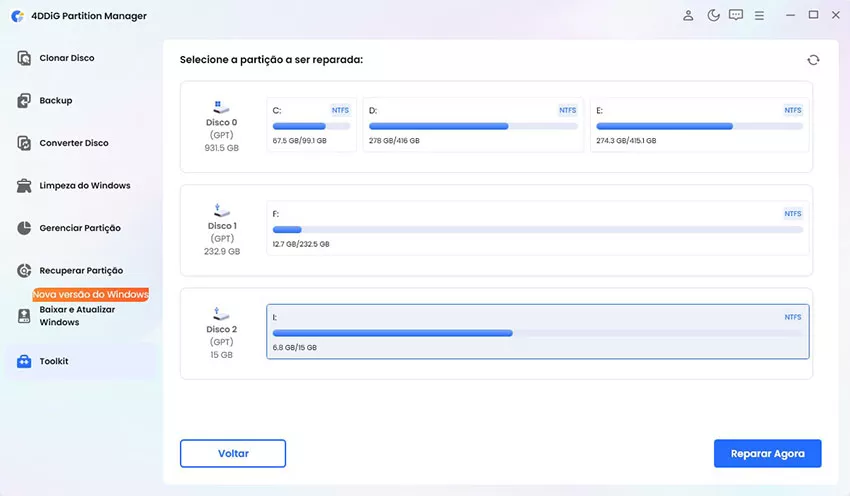This screenshot has width=850, height=496.
Task: Click the Toolkit toolbox icon
Action: point(24,361)
